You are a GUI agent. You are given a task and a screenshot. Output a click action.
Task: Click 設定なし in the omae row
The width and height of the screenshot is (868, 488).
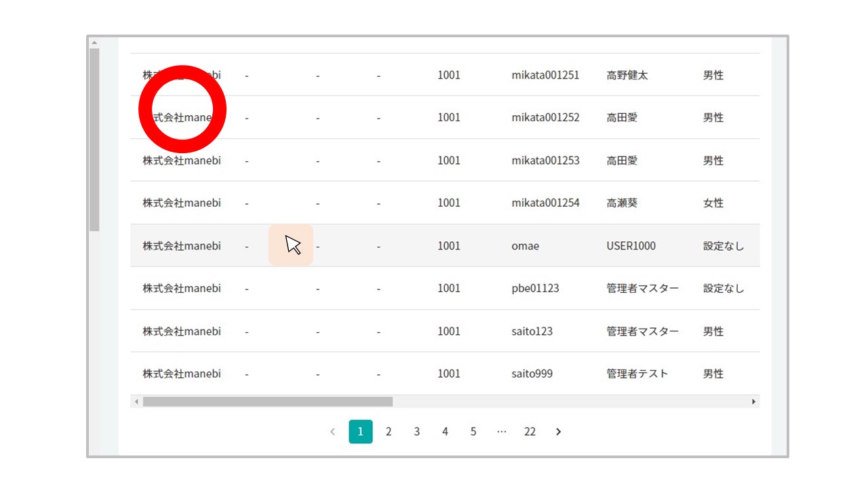point(724,246)
